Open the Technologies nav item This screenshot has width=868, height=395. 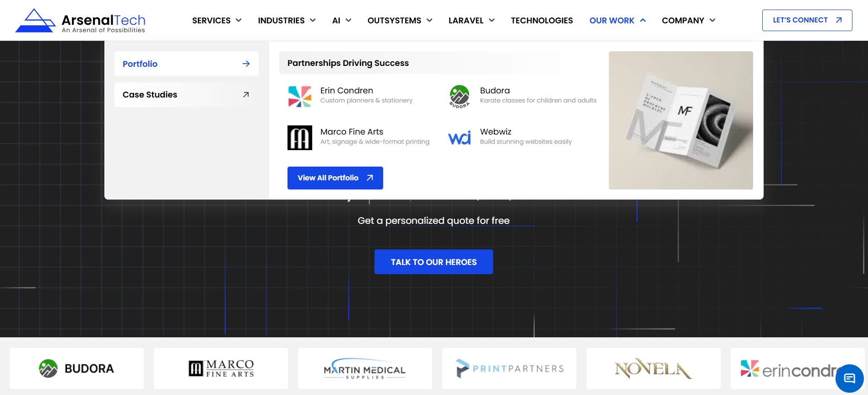coord(542,21)
